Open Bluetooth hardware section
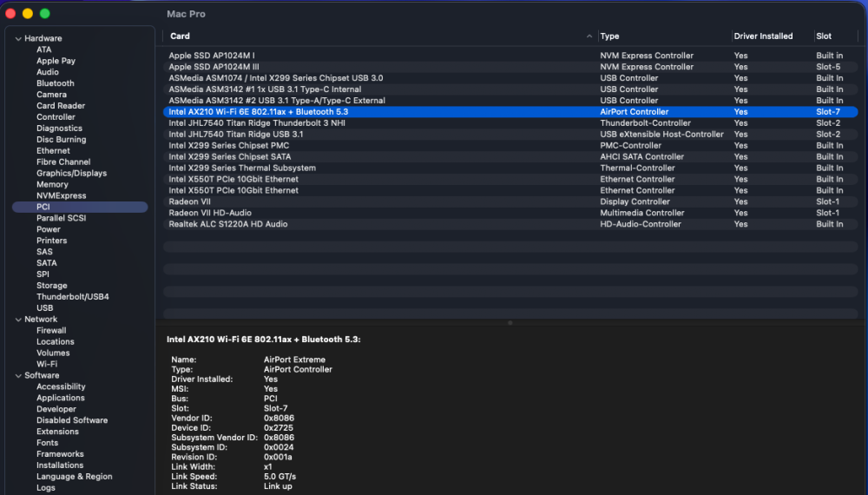This screenshot has width=868, height=495. 56,83
